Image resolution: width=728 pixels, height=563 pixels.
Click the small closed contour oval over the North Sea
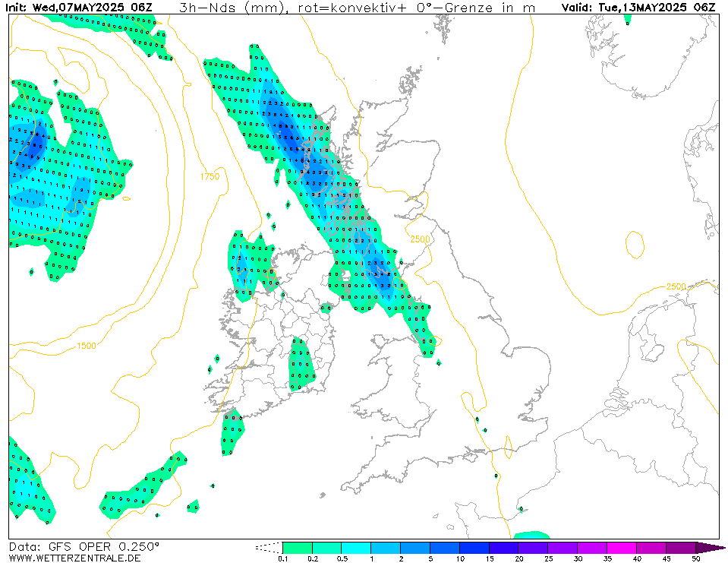(635, 245)
